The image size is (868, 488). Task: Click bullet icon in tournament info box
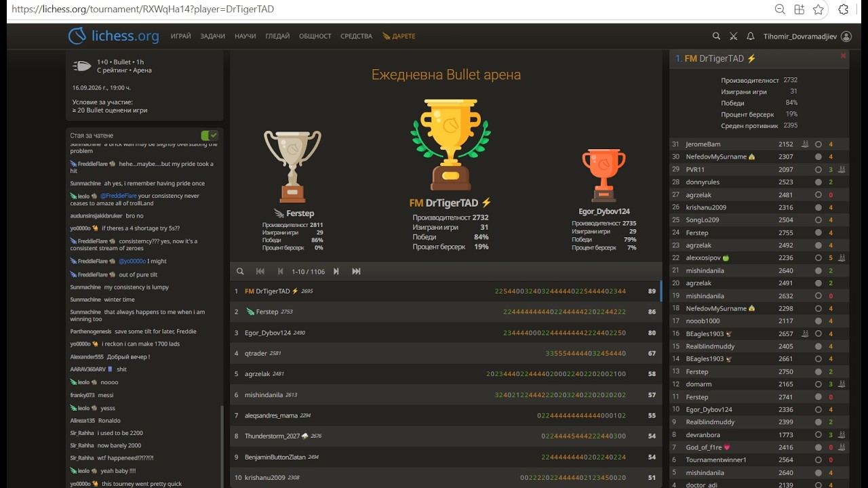click(82, 66)
